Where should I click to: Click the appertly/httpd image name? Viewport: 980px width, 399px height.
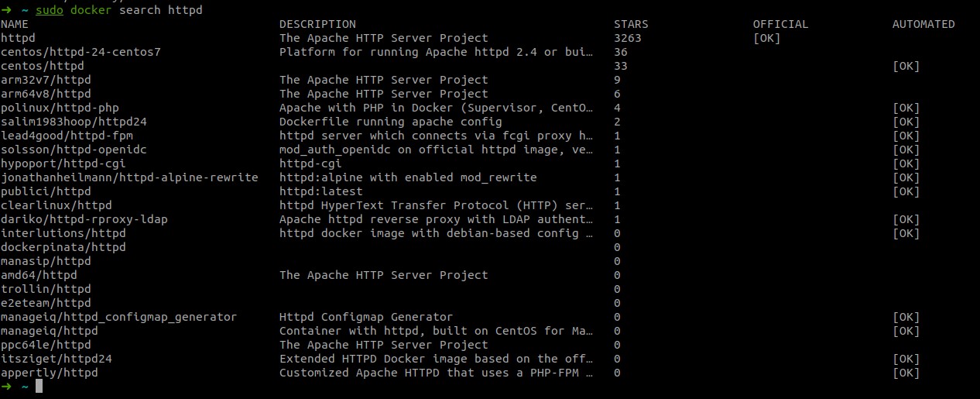50,373
